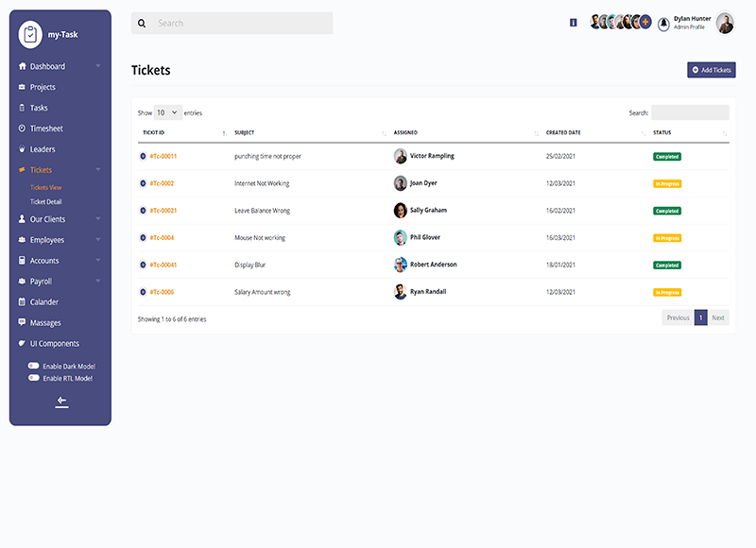Viewport: 756px width, 548px height.
Task: Click the Add Tickets button
Action: (711, 70)
